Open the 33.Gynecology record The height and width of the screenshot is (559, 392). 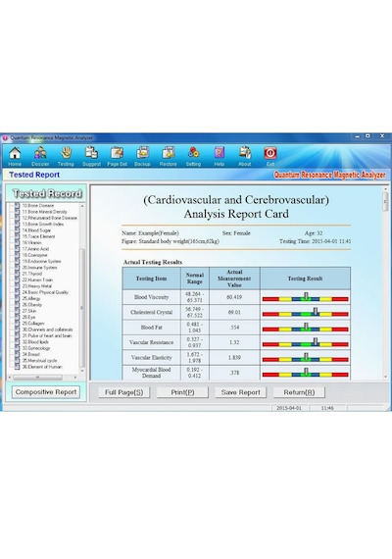(x=36, y=348)
